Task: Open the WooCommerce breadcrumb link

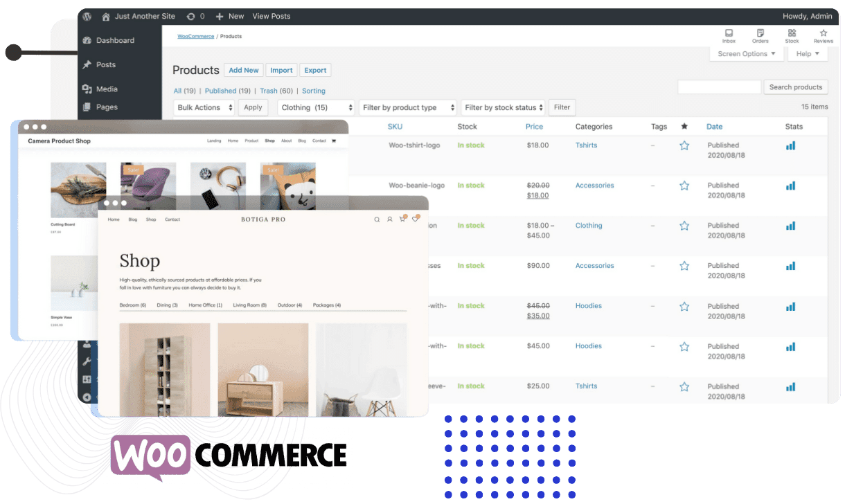Action: pos(196,36)
